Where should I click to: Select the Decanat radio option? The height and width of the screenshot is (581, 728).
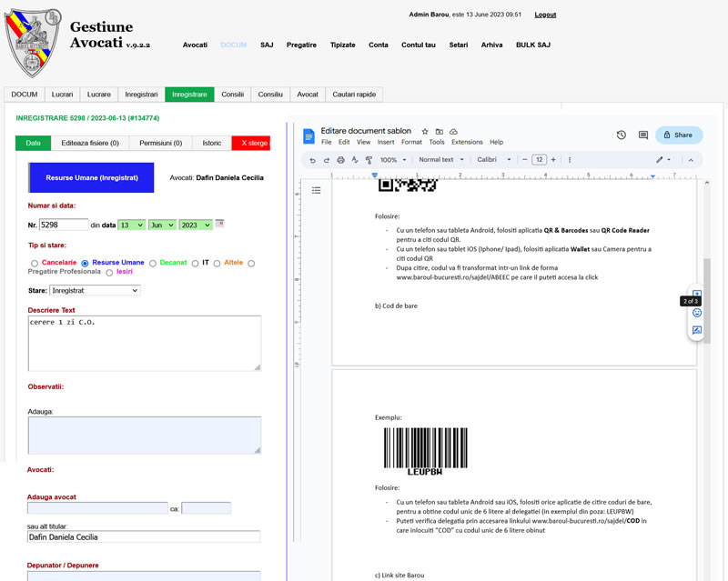point(153,263)
